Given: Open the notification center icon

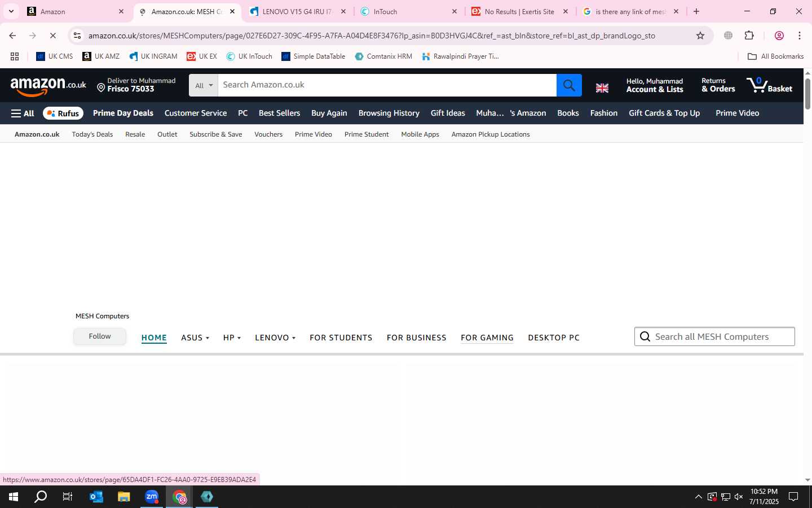Looking at the screenshot, I should tap(793, 497).
